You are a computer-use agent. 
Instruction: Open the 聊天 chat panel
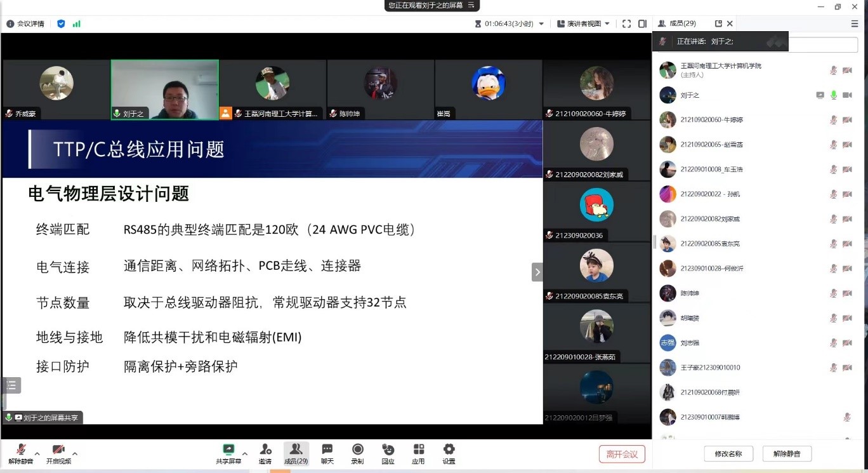pos(327,453)
